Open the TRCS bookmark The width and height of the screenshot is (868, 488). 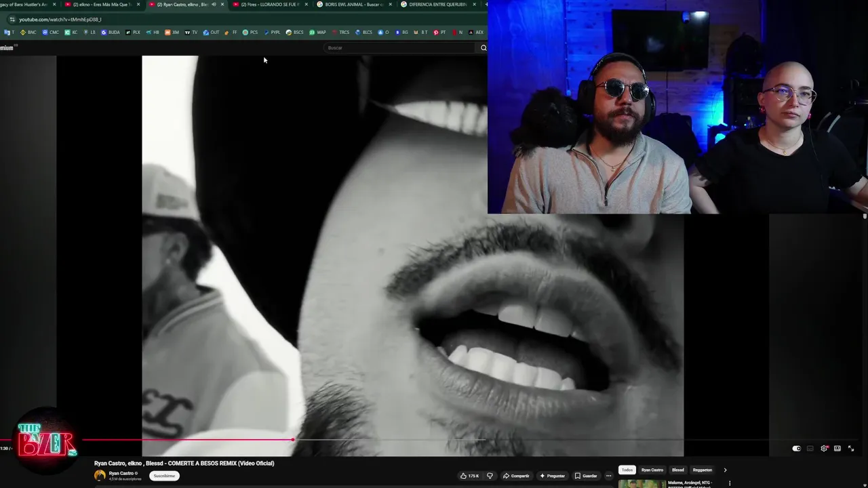tap(340, 33)
